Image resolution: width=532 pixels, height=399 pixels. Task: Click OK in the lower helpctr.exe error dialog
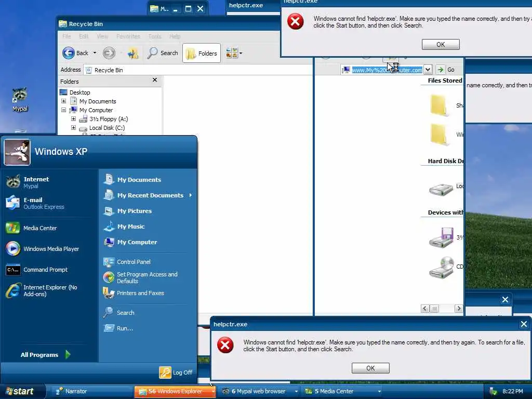370,368
